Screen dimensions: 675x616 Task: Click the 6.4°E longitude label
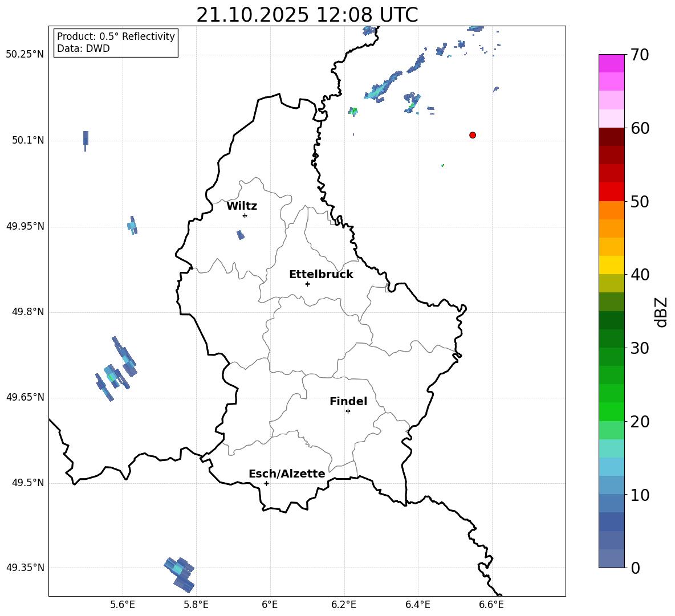pyautogui.click(x=417, y=605)
